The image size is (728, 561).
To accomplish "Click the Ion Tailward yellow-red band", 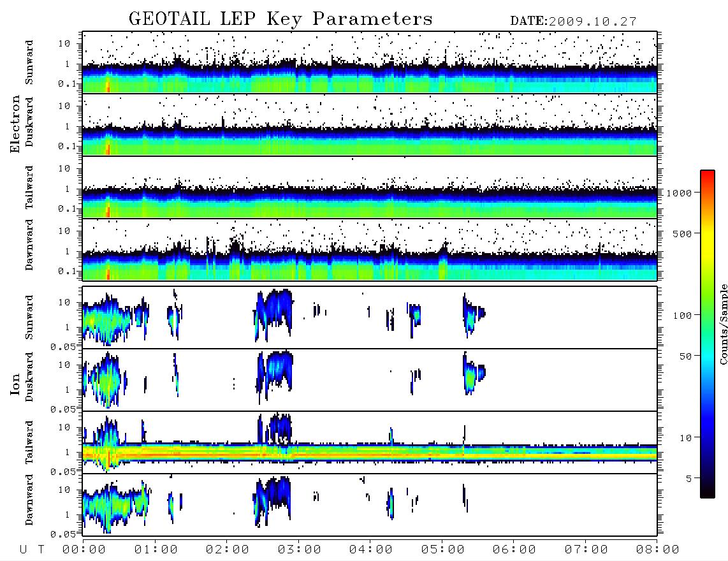I will [x=370, y=453].
